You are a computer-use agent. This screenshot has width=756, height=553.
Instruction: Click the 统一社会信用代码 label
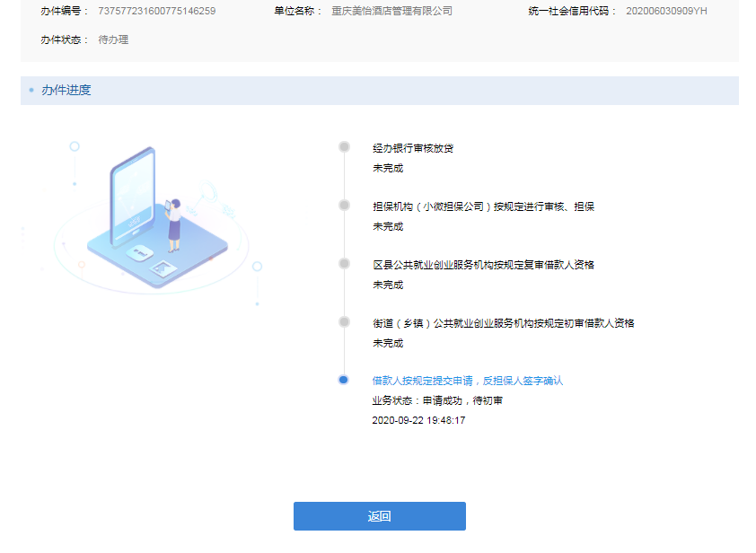point(572,11)
